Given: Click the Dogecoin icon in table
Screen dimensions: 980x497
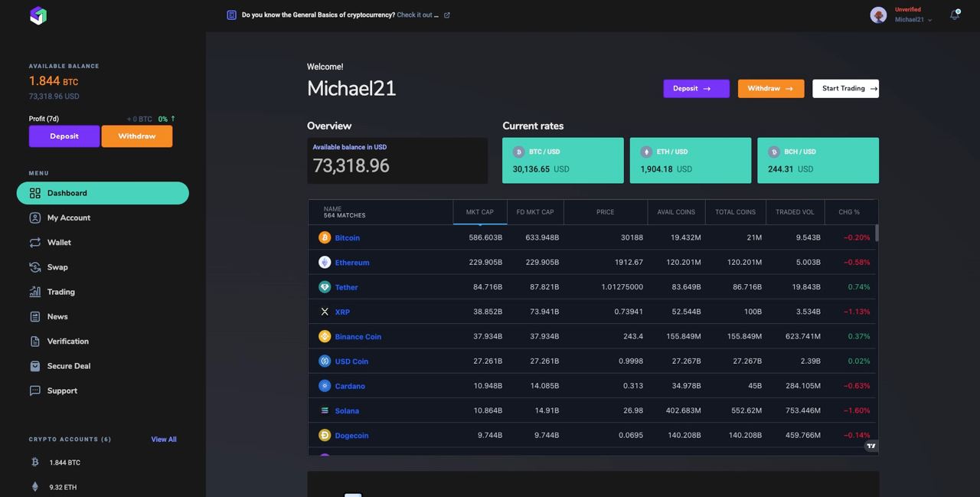Looking at the screenshot, I should click(325, 435).
